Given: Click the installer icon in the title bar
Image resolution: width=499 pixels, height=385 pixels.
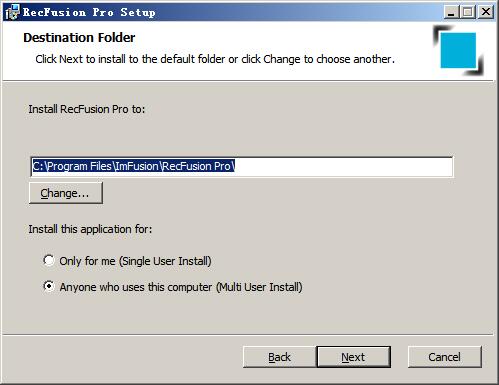Looking at the screenshot, I should click(x=12, y=12).
